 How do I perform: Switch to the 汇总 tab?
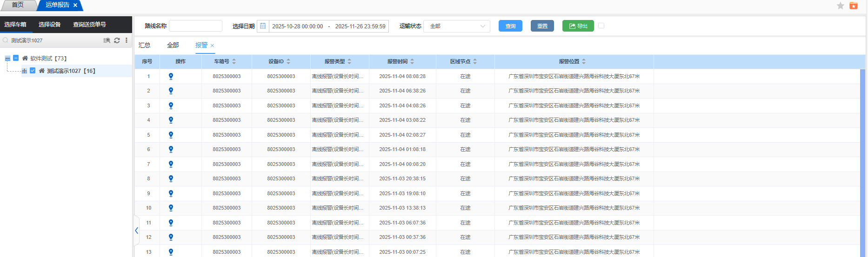coord(144,45)
